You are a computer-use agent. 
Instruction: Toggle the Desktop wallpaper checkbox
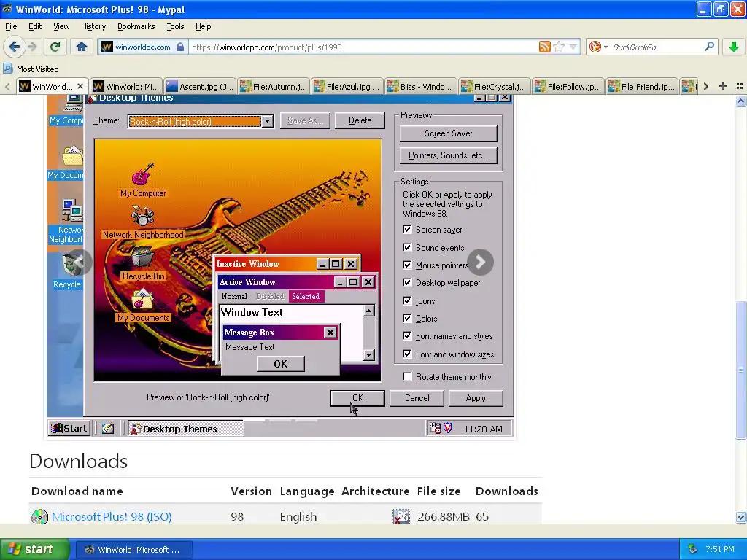click(407, 282)
